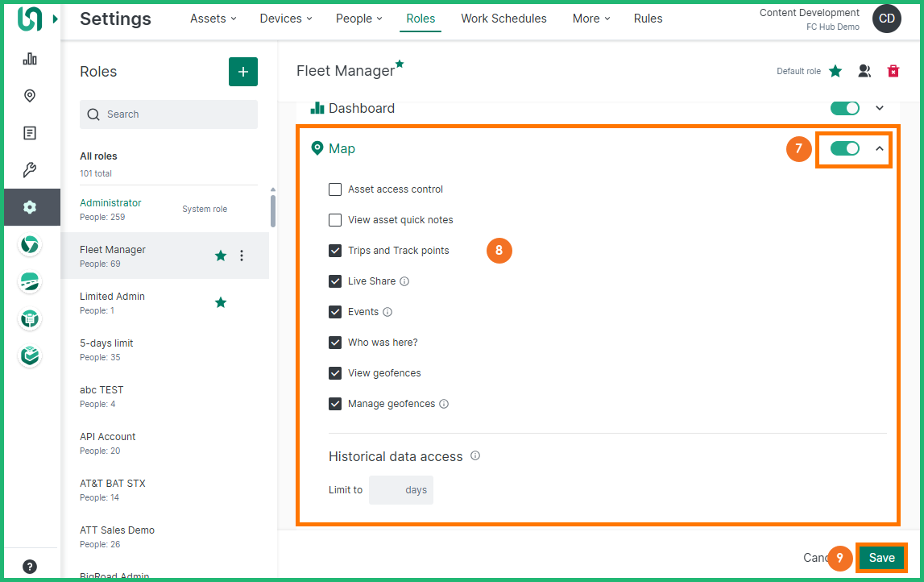
Task: Click the Save button
Action: 881,558
